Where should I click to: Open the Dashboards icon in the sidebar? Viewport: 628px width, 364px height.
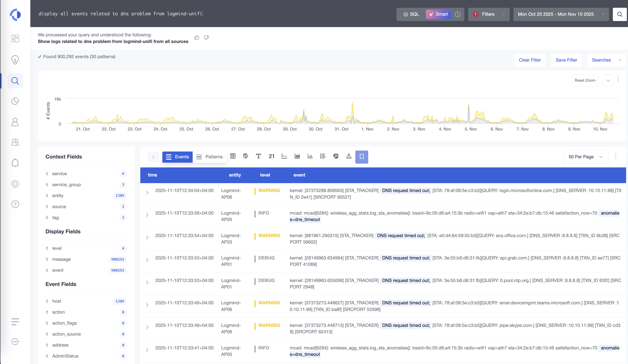[x=15, y=38]
